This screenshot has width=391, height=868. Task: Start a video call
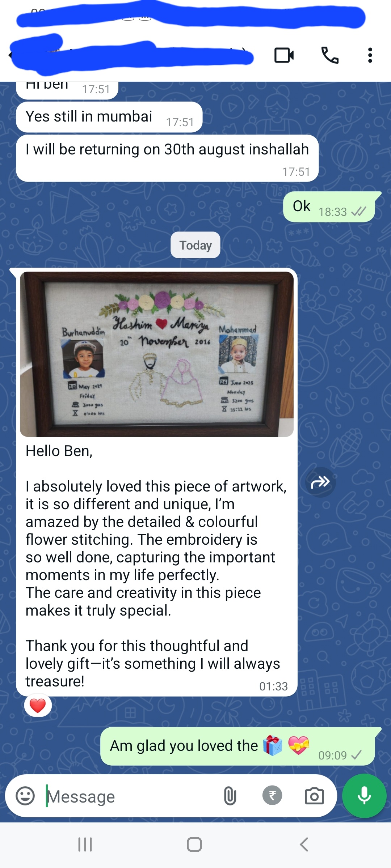[284, 55]
